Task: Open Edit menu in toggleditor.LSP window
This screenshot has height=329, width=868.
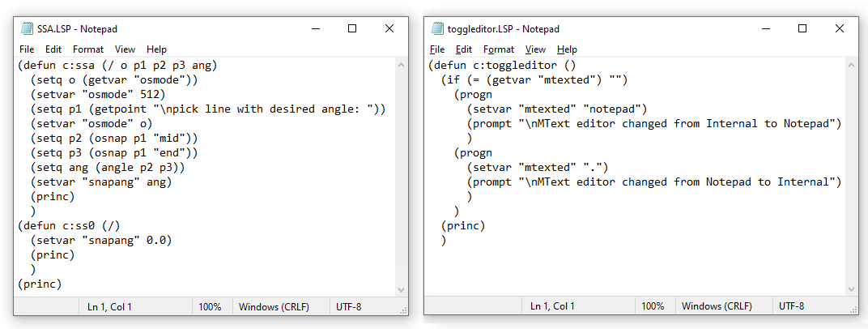Action: coord(464,49)
